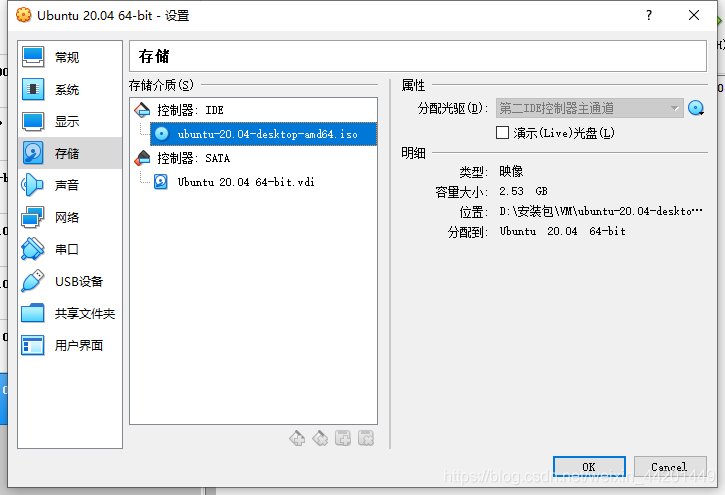The height and width of the screenshot is (495, 725).
Task: Click the remove attachment toolbar icon
Action: click(366, 438)
